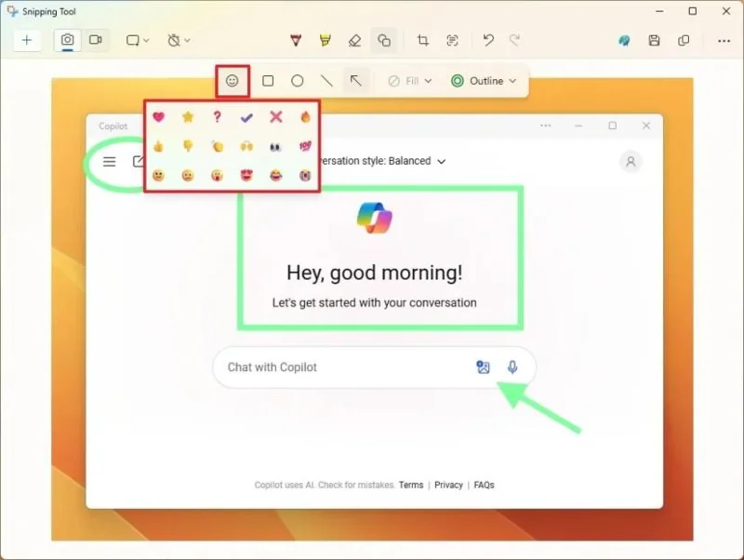744x560 pixels.
Task: Insert the frowning face emoji
Action: tap(188, 176)
